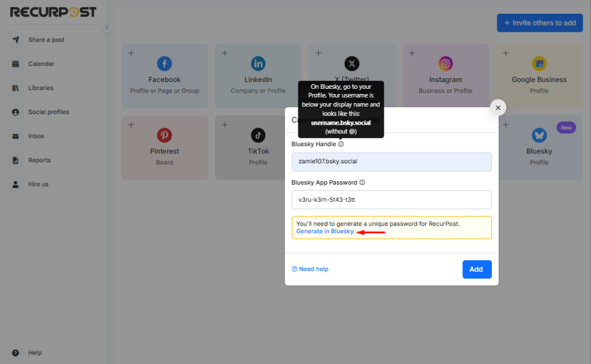Close the Connect Bluesky Profile dialog
591x364 pixels.
tap(498, 108)
